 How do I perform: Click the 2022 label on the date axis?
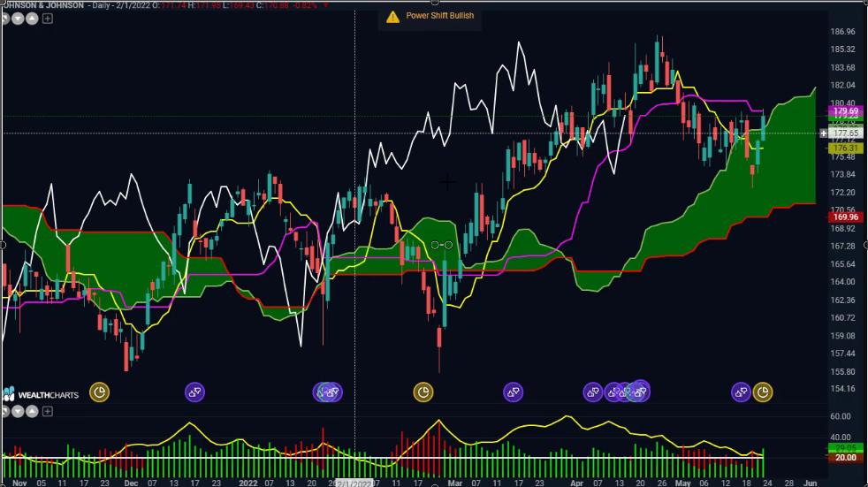tap(248, 483)
